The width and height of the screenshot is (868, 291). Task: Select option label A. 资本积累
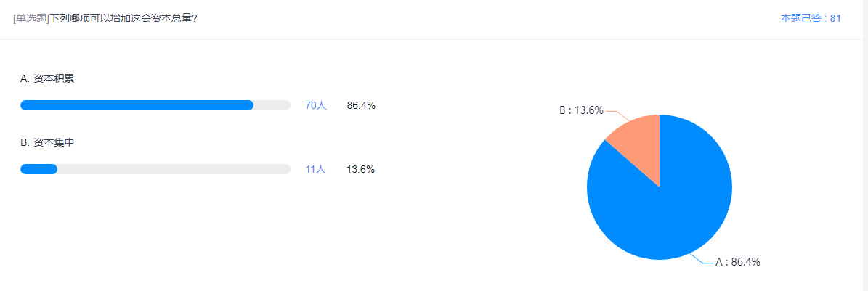pos(47,78)
